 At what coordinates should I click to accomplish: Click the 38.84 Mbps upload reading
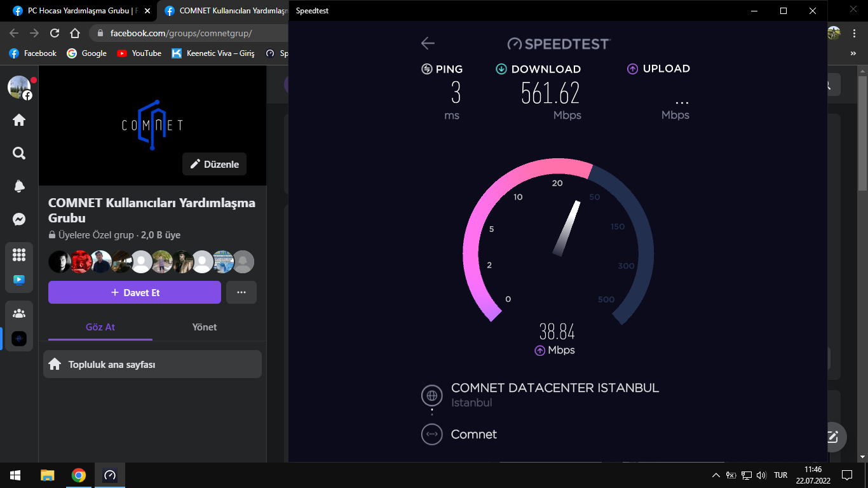(x=557, y=332)
